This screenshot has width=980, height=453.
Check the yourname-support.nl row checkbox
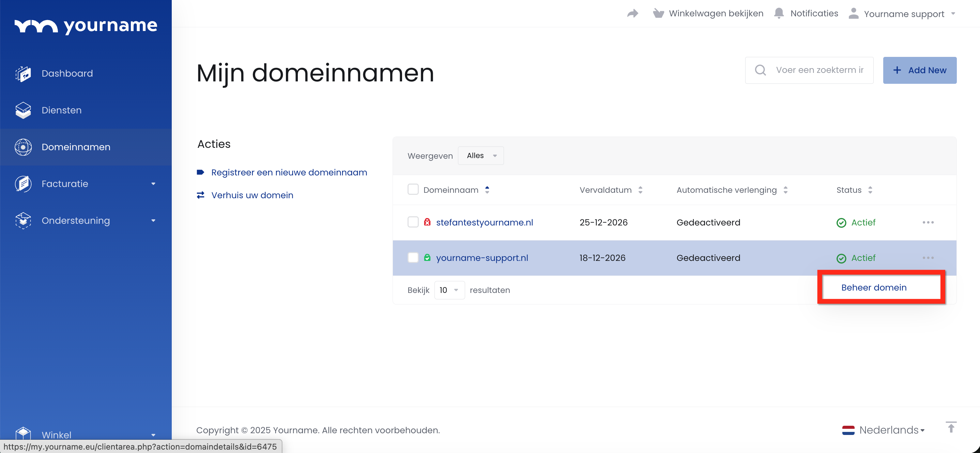[x=413, y=257]
